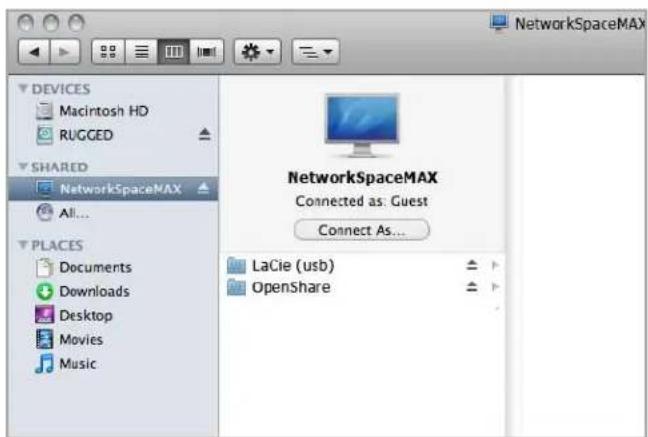The height and width of the screenshot is (437, 648).
Task: Click the "Desktop" label
Action: click(86, 315)
